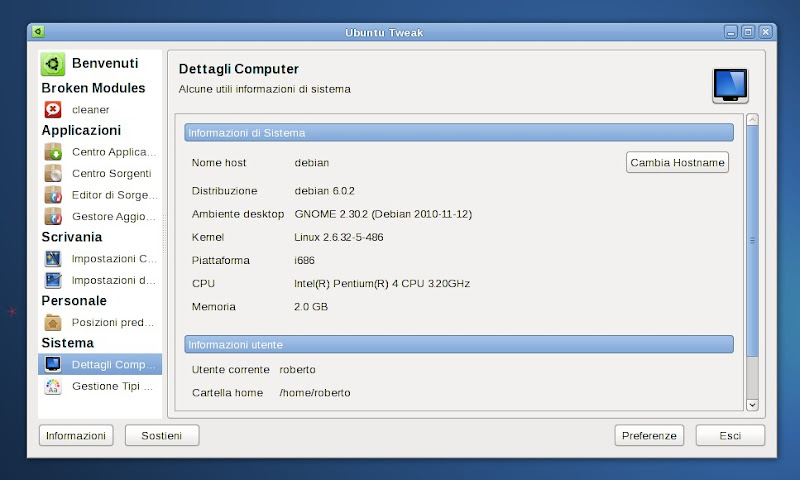The image size is (800, 480).
Task: Open Preferenze
Action: 649,436
